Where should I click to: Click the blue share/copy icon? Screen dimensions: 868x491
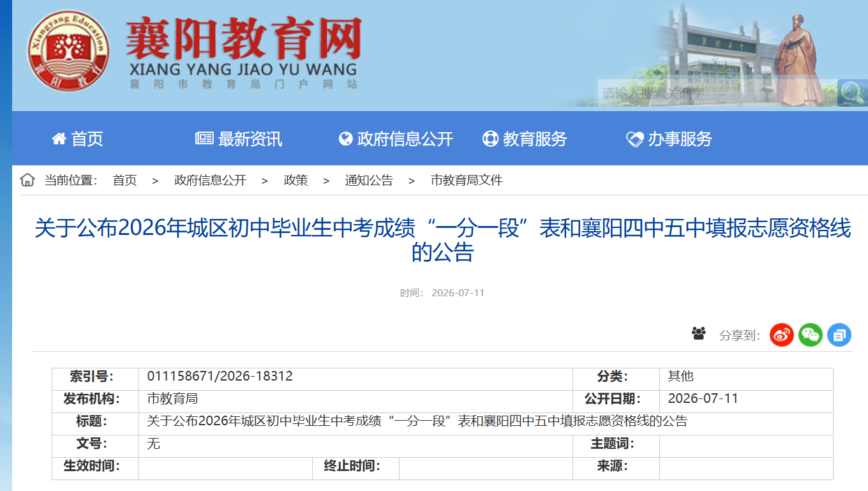(839, 335)
